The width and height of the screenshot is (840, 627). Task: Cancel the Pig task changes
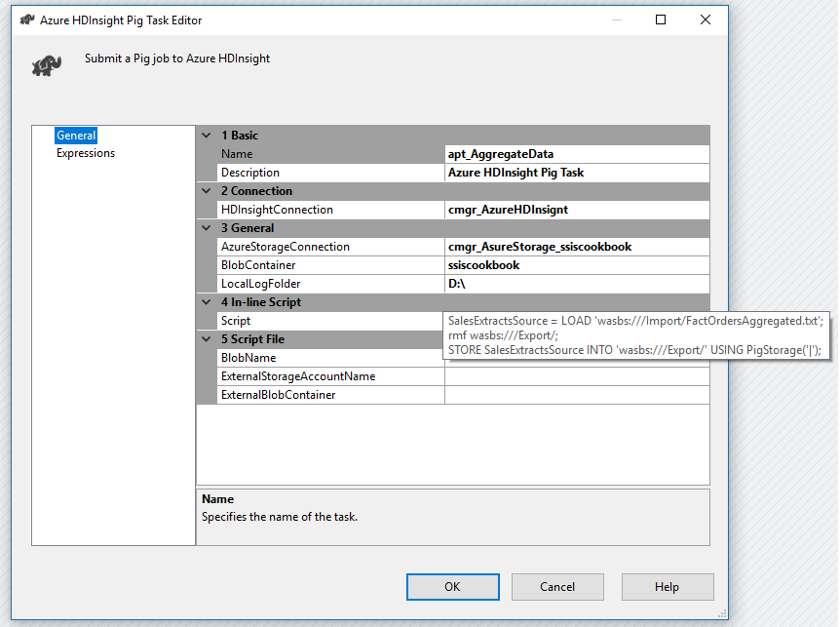557,587
